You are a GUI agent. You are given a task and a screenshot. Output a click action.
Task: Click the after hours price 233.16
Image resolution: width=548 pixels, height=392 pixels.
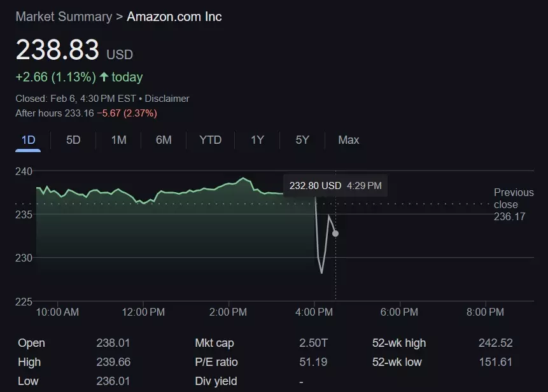(x=79, y=113)
